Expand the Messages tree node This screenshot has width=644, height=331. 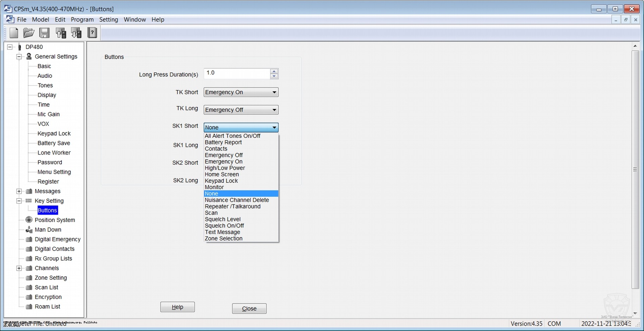(19, 191)
